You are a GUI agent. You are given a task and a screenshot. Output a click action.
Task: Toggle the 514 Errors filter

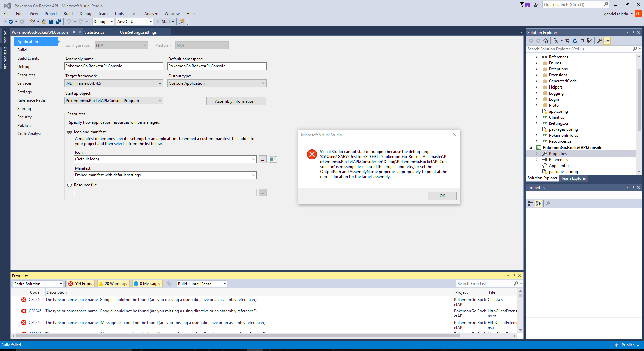(81, 284)
